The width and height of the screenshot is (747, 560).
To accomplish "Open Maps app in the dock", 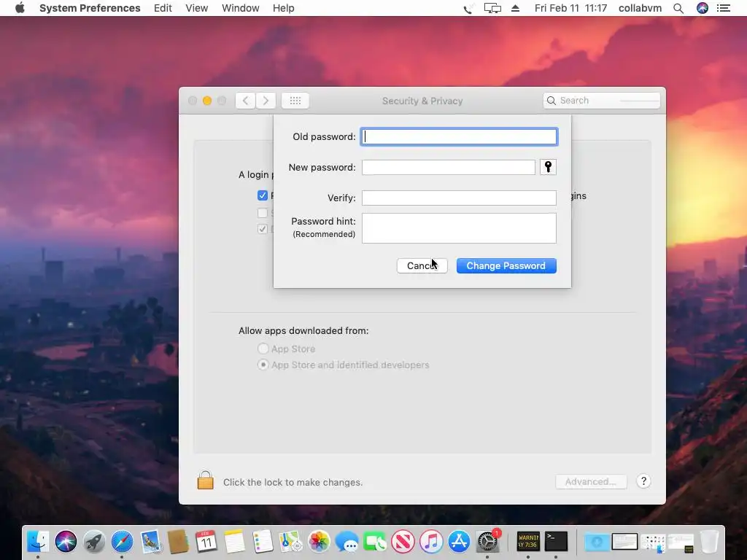I will pyautogui.click(x=290, y=542).
